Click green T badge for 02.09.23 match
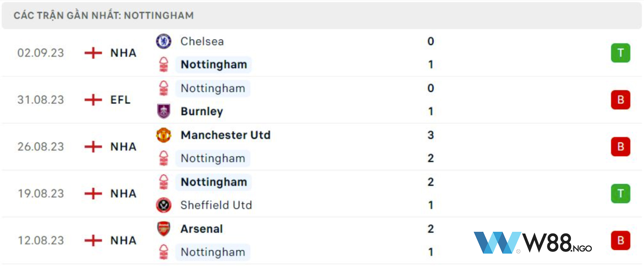 (x=620, y=53)
